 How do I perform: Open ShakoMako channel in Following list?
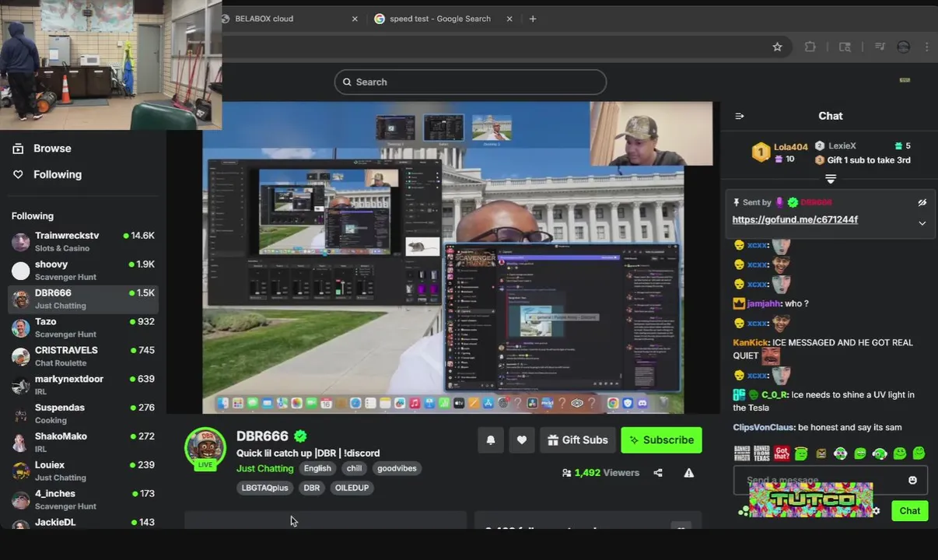[x=82, y=443]
